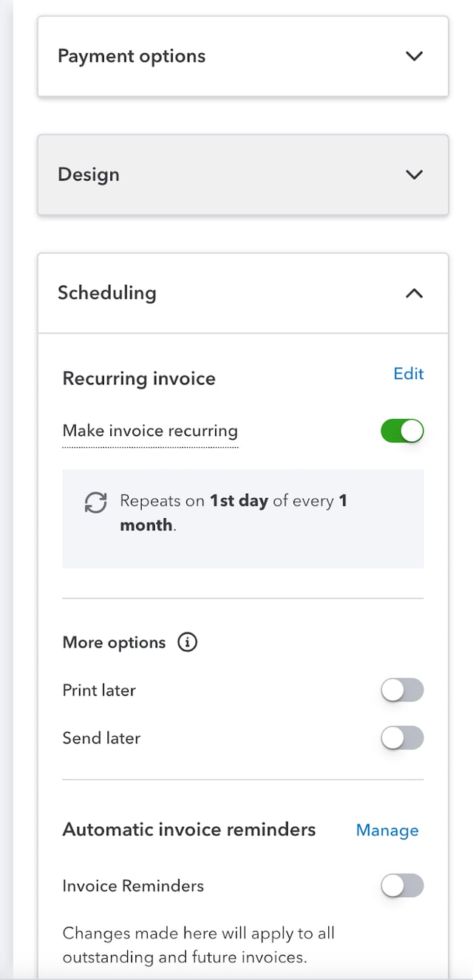Viewport: 473px width, 980px height.
Task: Click the Print later label
Action: [100, 690]
